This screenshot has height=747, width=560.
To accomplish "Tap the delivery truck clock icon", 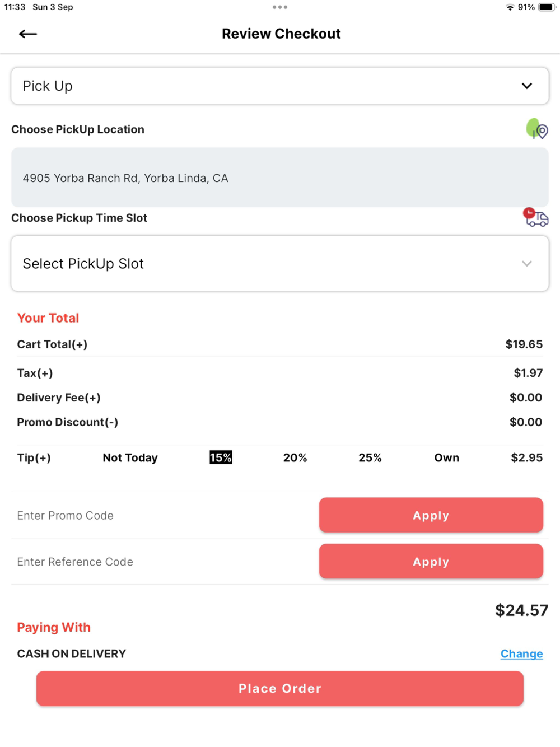I will tap(536, 217).
